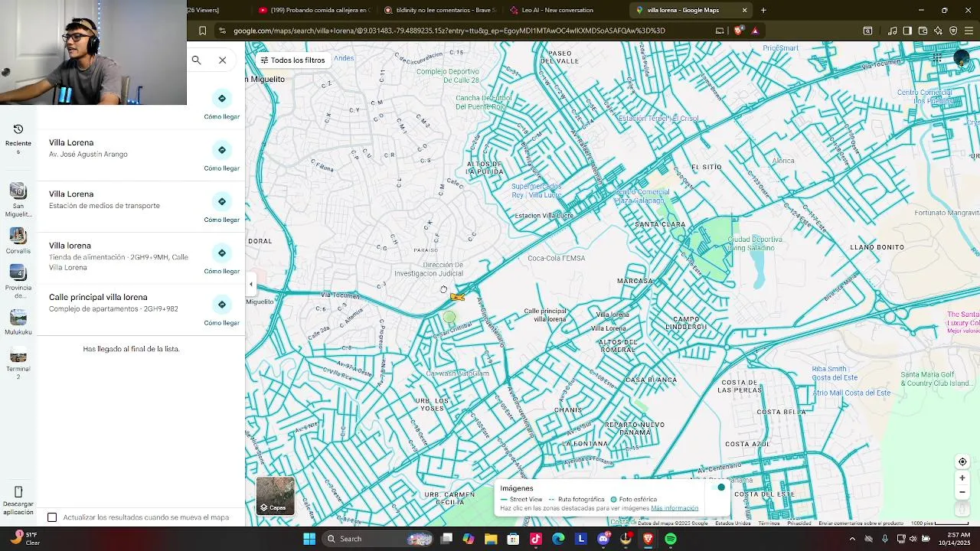Switch to the Leo AI - New conversation tab
Screen dimensions: 980x551
click(557, 10)
